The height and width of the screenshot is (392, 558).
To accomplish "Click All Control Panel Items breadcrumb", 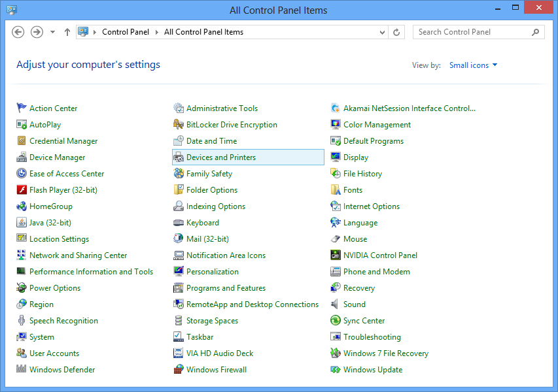I will point(203,32).
